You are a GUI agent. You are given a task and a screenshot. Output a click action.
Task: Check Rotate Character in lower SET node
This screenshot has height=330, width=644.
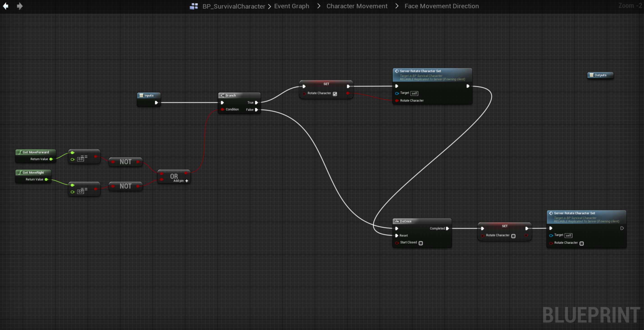coord(513,236)
